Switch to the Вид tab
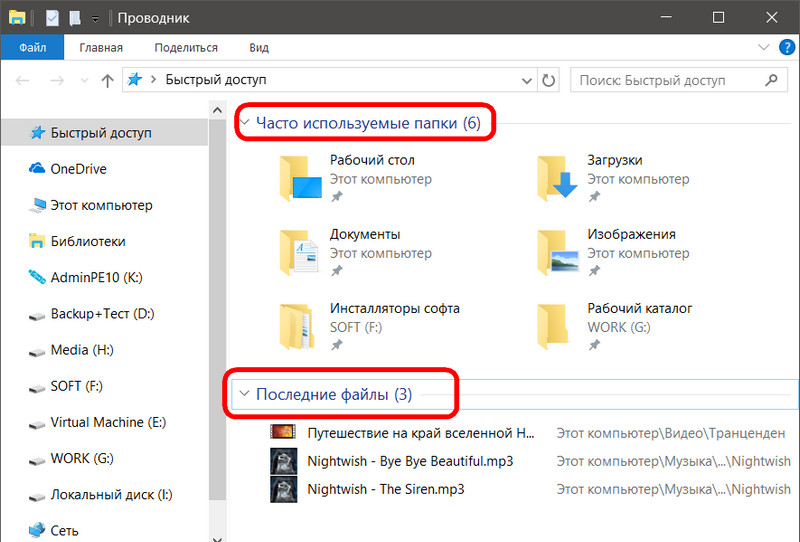The height and width of the screenshot is (542, 800). click(x=259, y=47)
